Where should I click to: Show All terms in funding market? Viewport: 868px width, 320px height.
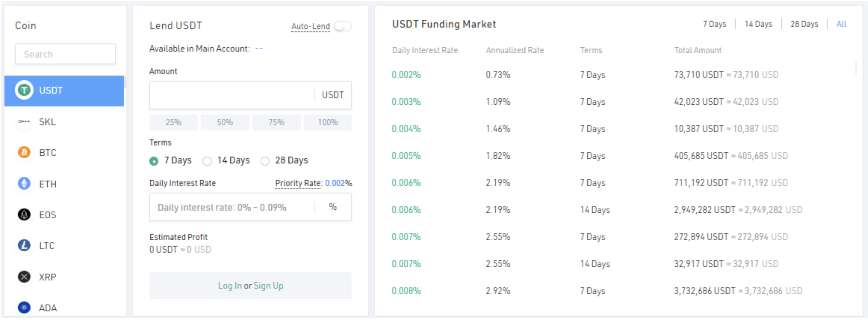pyautogui.click(x=841, y=24)
